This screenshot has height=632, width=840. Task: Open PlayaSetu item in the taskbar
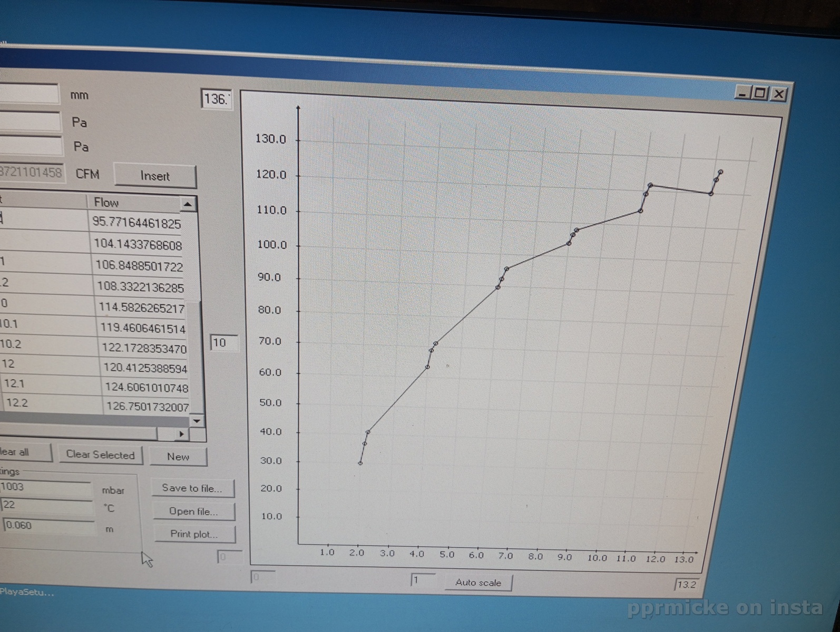26,592
